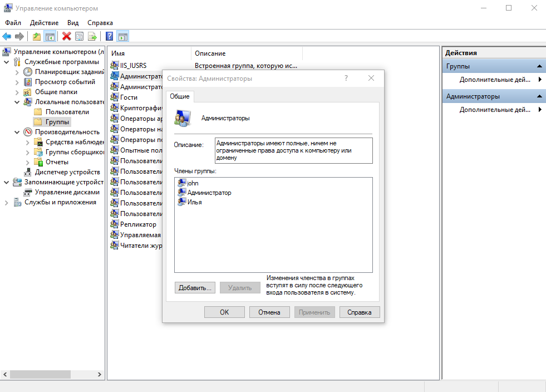Expand Планировщик заданий tree node
This screenshot has height=392, width=546.
pos(17,72)
